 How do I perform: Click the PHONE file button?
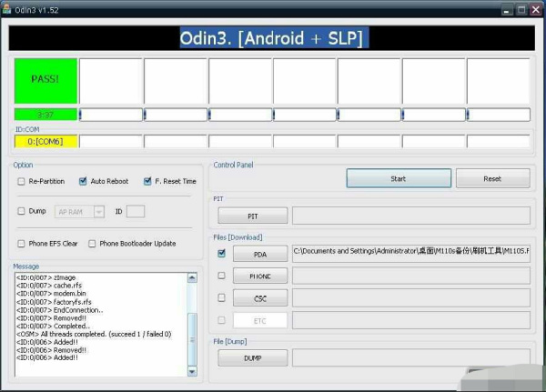pyautogui.click(x=260, y=276)
